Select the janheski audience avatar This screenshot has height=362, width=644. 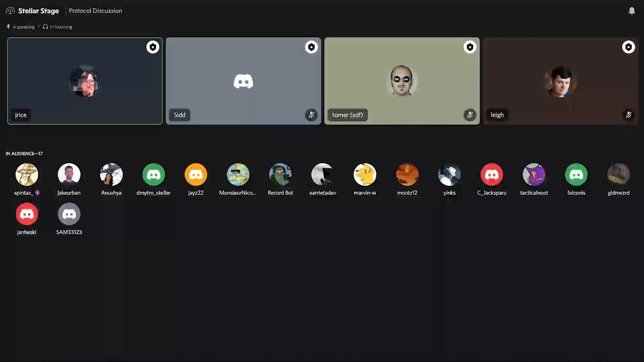pyautogui.click(x=27, y=214)
